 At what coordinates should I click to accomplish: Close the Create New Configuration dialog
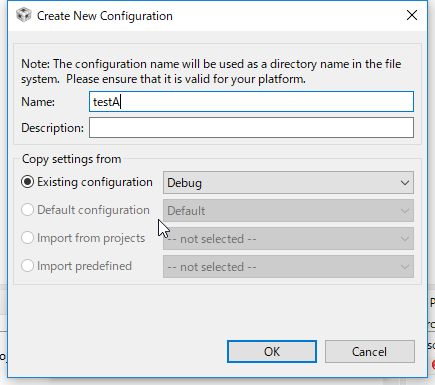[x=412, y=15]
